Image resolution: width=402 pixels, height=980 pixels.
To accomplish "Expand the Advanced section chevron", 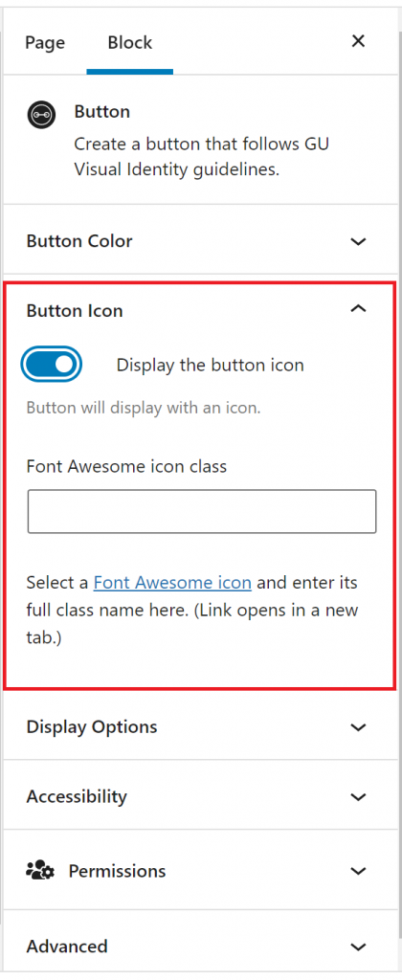I will coord(358,947).
